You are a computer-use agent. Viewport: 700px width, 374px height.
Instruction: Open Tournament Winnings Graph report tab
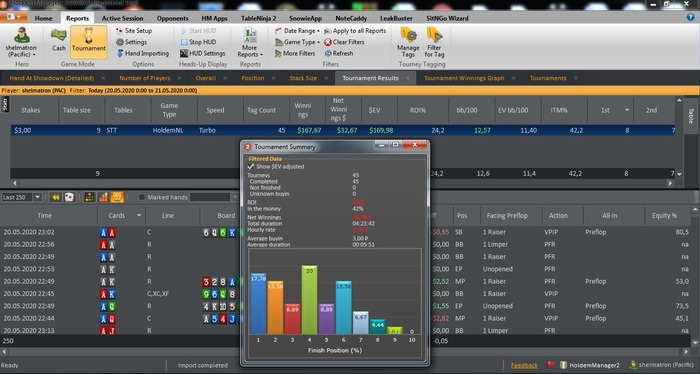464,78
